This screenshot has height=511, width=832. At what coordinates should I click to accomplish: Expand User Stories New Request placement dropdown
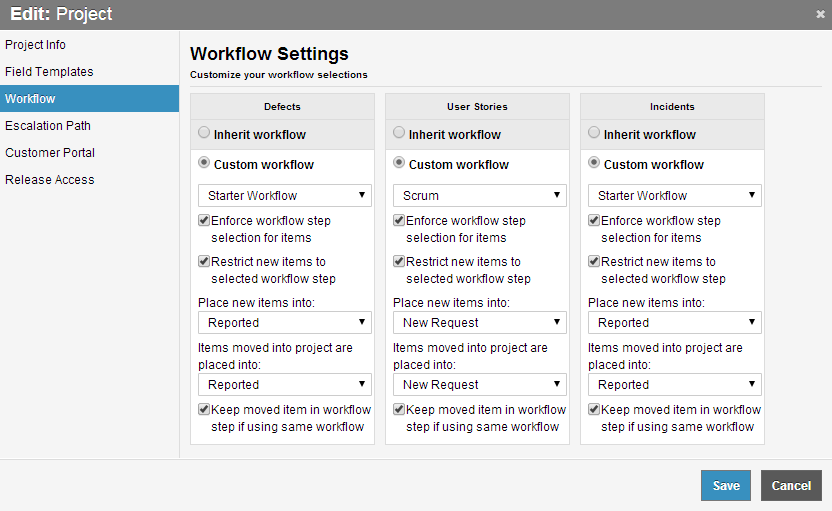click(x=479, y=322)
